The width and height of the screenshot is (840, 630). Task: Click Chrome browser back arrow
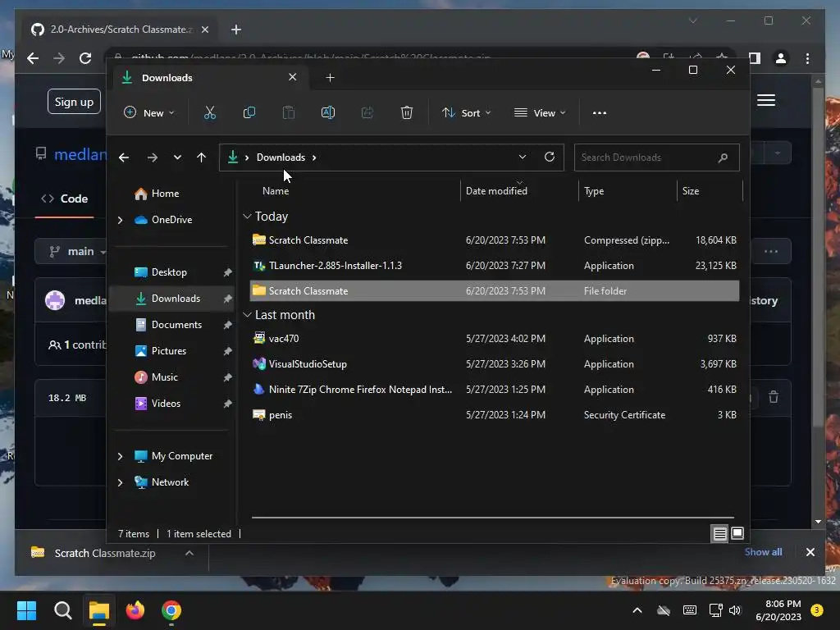click(33, 58)
